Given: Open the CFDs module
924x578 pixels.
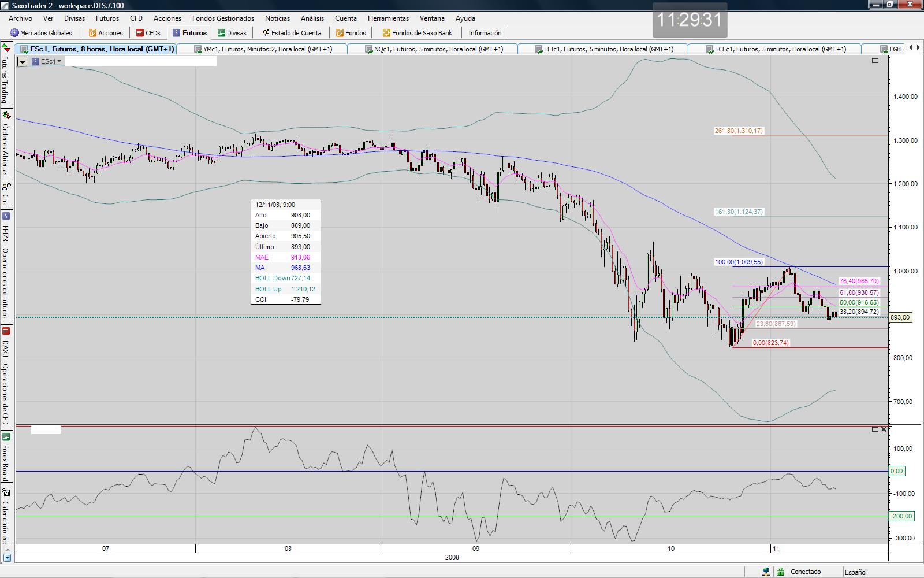Looking at the screenshot, I should (148, 33).
